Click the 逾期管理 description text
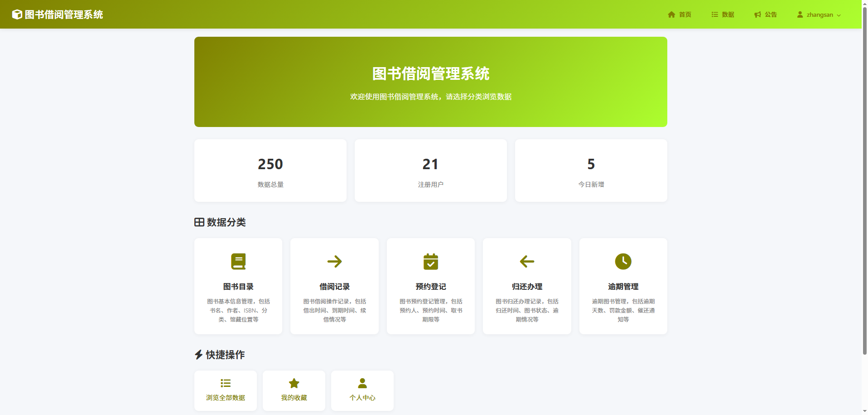Viewport: 868px width, 415px height. tap(623, 310)
